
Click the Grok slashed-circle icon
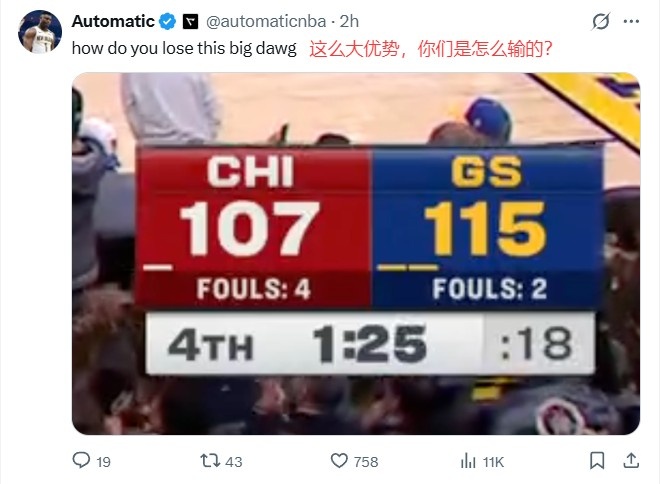(x=601, y=21)
